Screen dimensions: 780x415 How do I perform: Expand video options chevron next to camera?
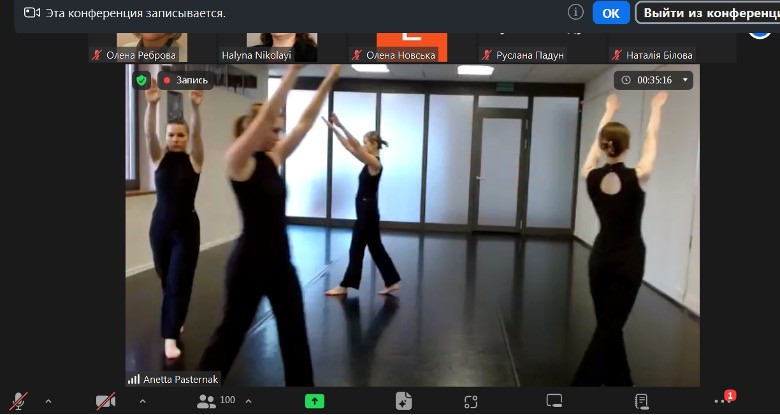142,401
